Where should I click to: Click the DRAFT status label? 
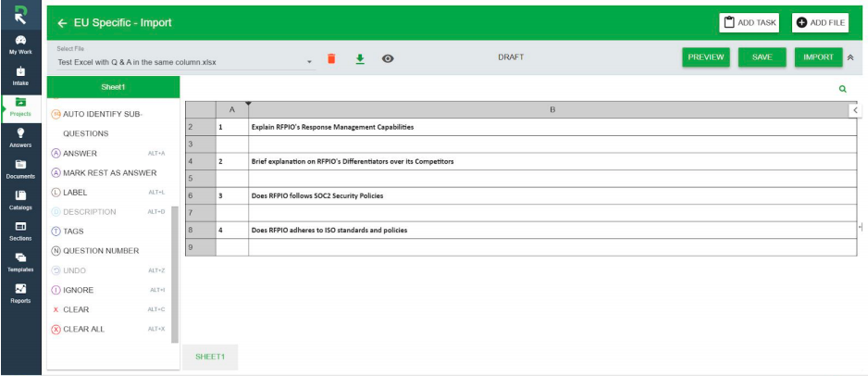click(511, 57)
